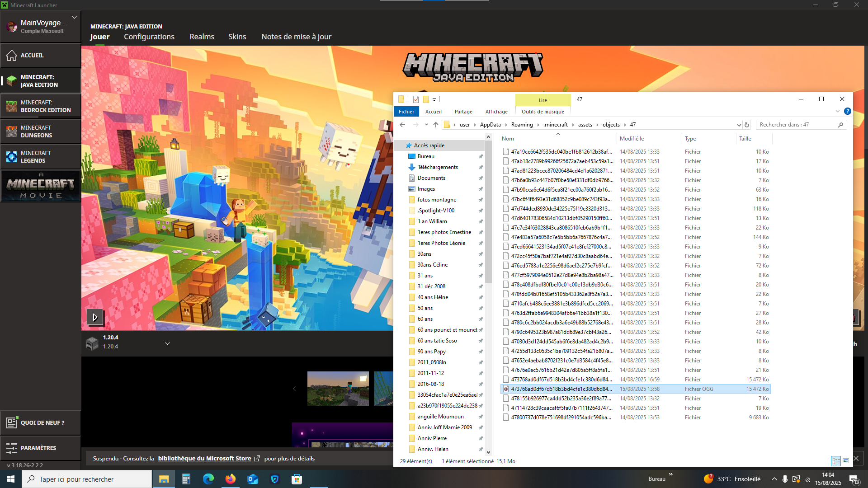
Task: Go back in File Explorer navigation
Action: [402, 125]
